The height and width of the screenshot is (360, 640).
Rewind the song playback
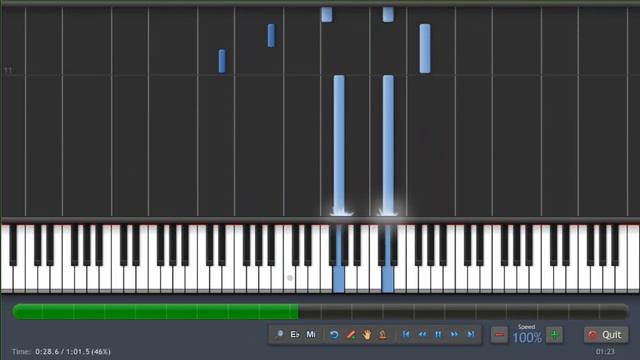click(x=422, y=334)
